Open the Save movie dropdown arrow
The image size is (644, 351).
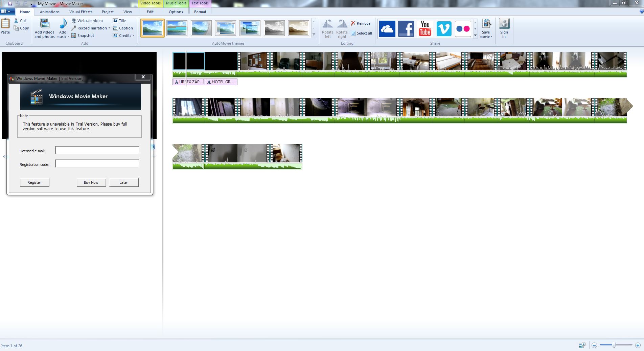[491, 37]
